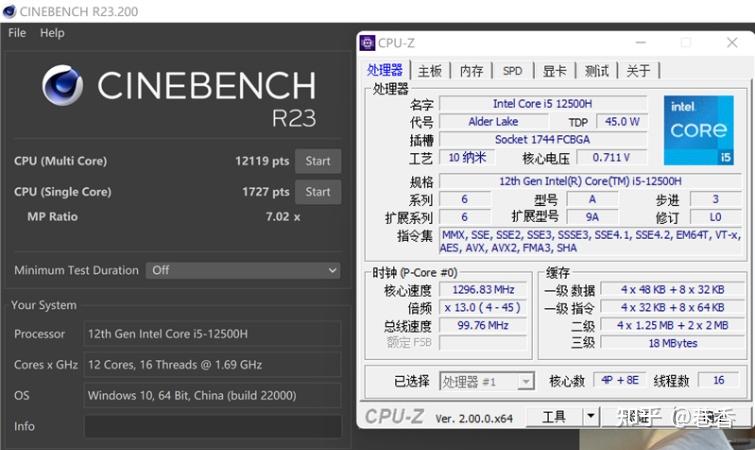Click the 9A extended model value

coord(592,217)
